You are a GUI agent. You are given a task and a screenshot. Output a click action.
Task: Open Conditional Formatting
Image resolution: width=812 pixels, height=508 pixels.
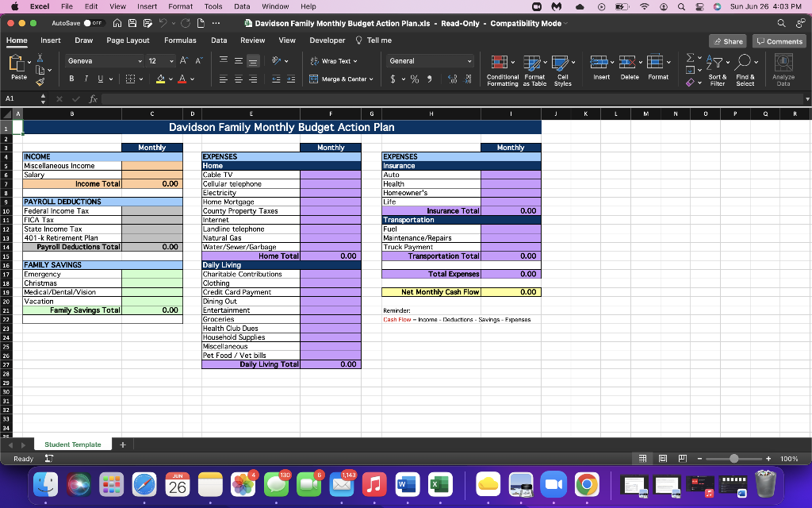point(502,71)
